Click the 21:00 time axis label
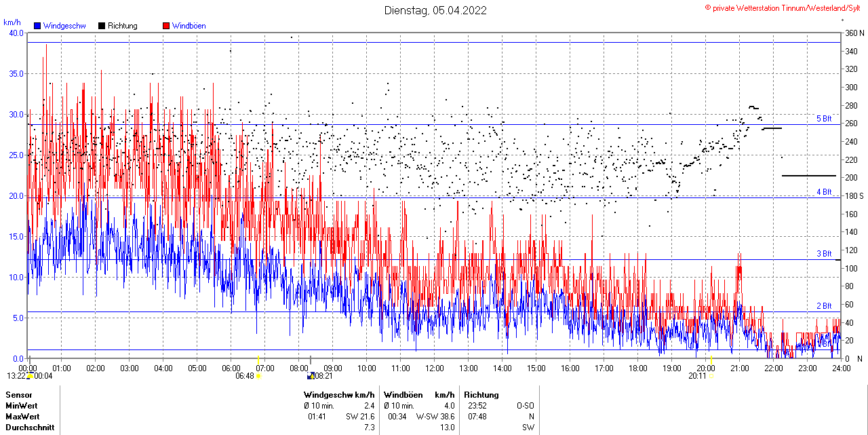868x435 pixels. 740,368
